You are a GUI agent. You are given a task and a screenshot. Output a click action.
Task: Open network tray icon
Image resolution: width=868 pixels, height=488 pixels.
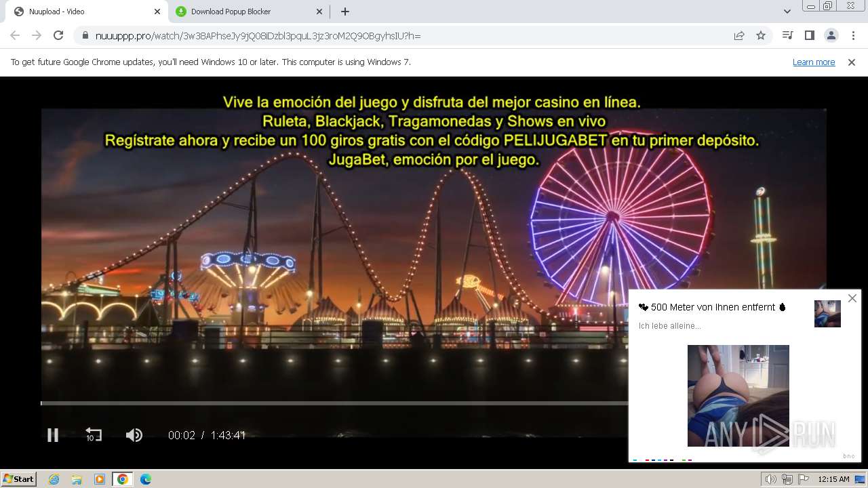pyautogui.click(x=787, y=479)
